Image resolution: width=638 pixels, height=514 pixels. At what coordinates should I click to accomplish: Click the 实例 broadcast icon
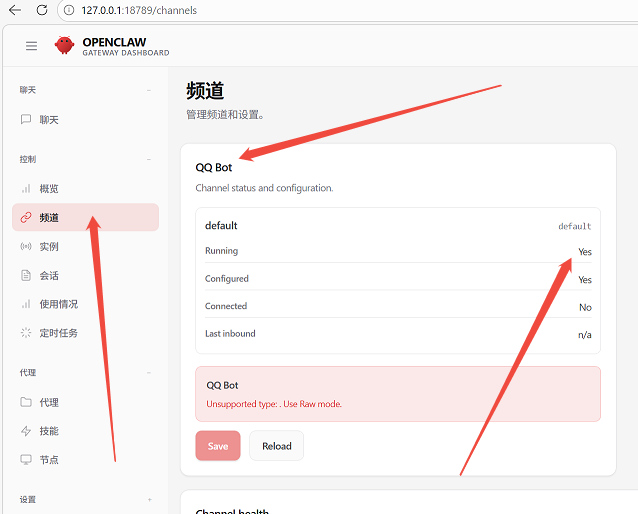click(x=26, y=247)
